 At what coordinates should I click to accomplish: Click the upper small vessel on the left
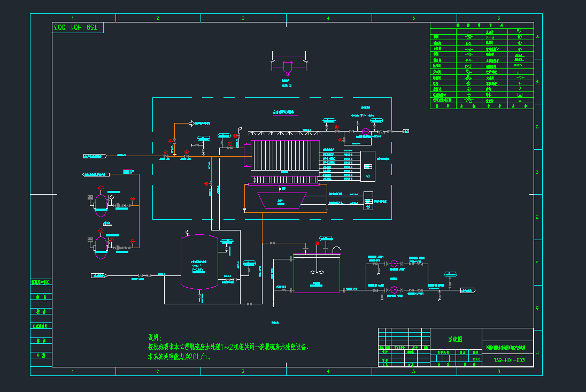pyautogui.click(x=101, y=203)
